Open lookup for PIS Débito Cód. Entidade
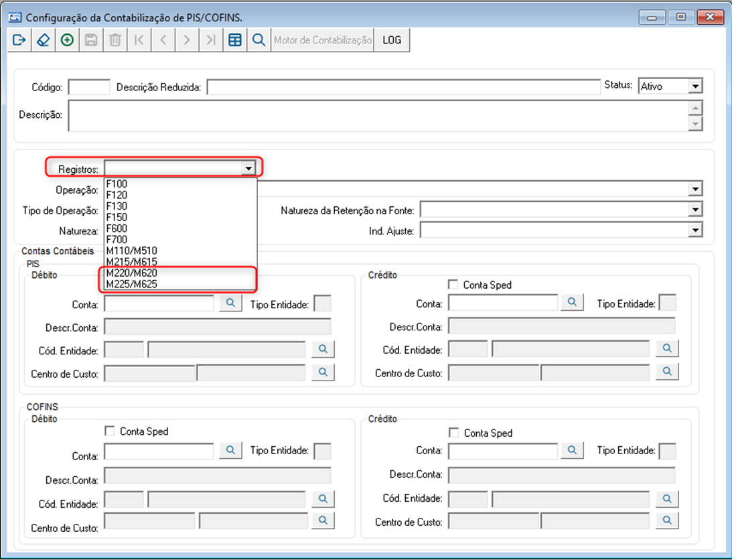732x560 pixels. tap(323, 349)
